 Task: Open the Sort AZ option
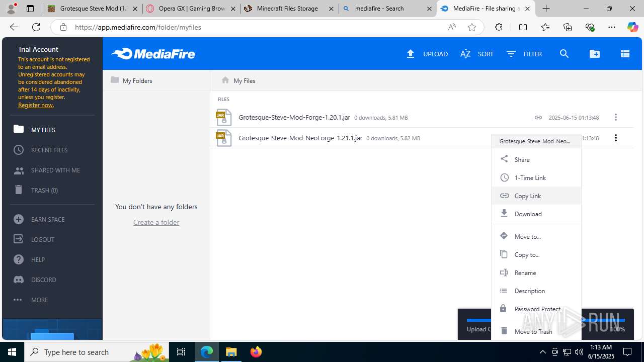coord(477,54)
